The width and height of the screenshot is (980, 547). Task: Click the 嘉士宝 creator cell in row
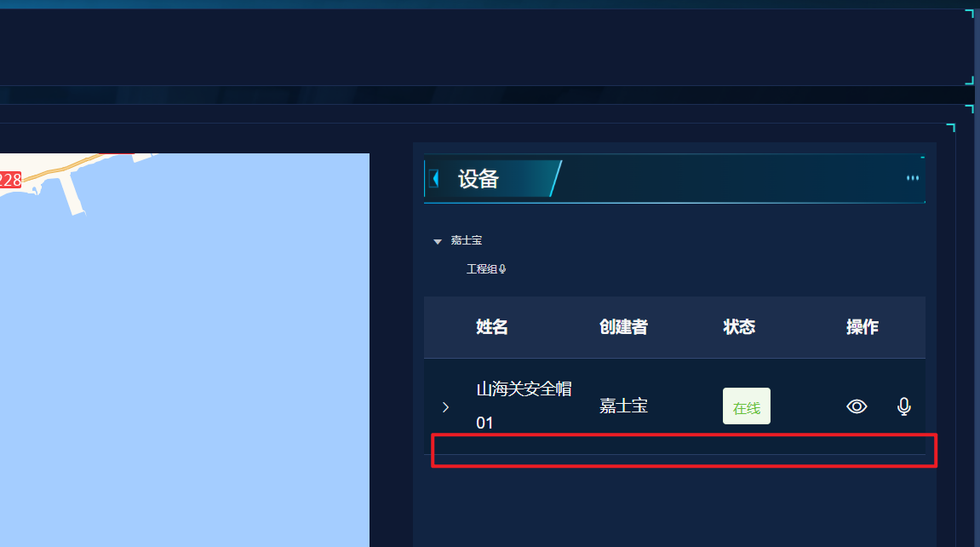tap(624, 406)
